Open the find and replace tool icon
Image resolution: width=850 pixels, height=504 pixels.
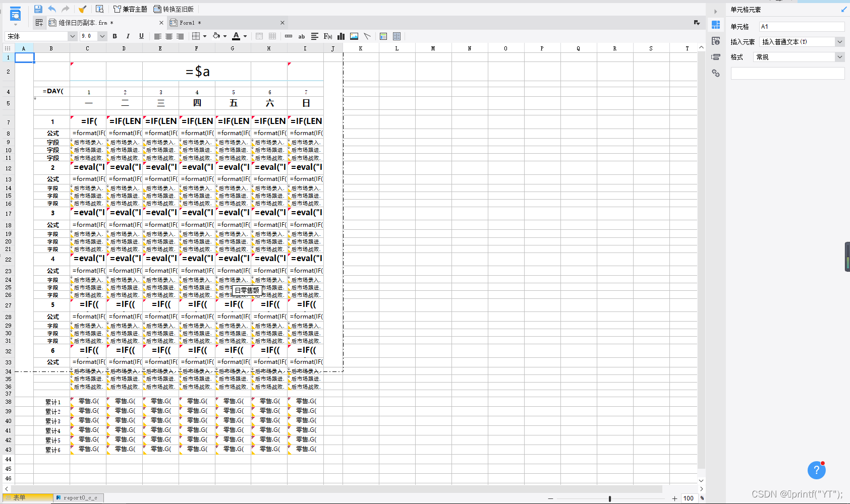tap(99, 9)
